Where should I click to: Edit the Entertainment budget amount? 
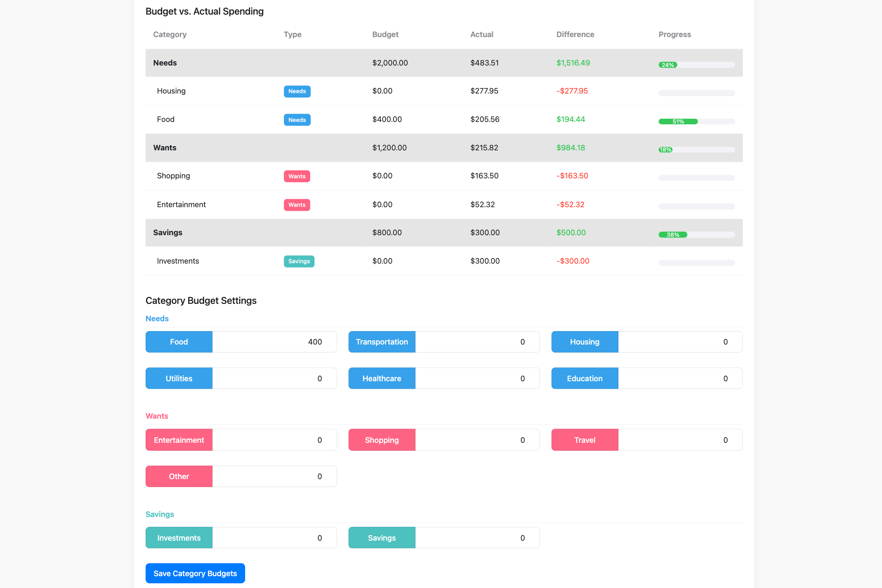(x=274, y=440)
